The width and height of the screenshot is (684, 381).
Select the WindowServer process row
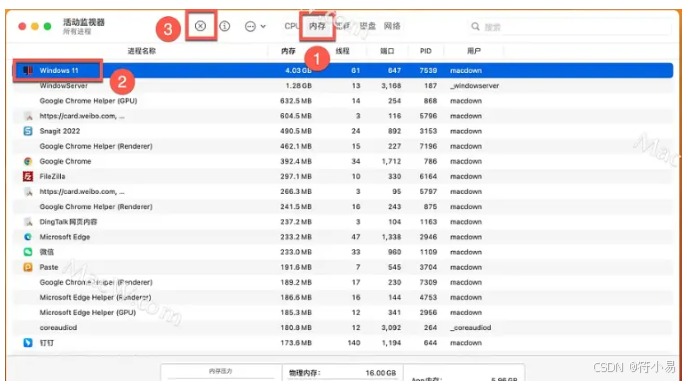342,86
